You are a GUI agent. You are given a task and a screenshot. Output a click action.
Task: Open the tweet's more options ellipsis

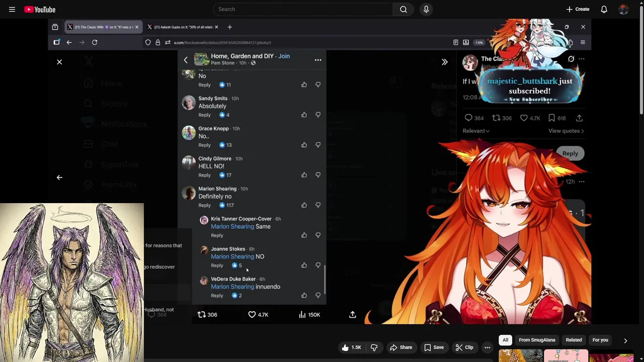pos(582,59)
